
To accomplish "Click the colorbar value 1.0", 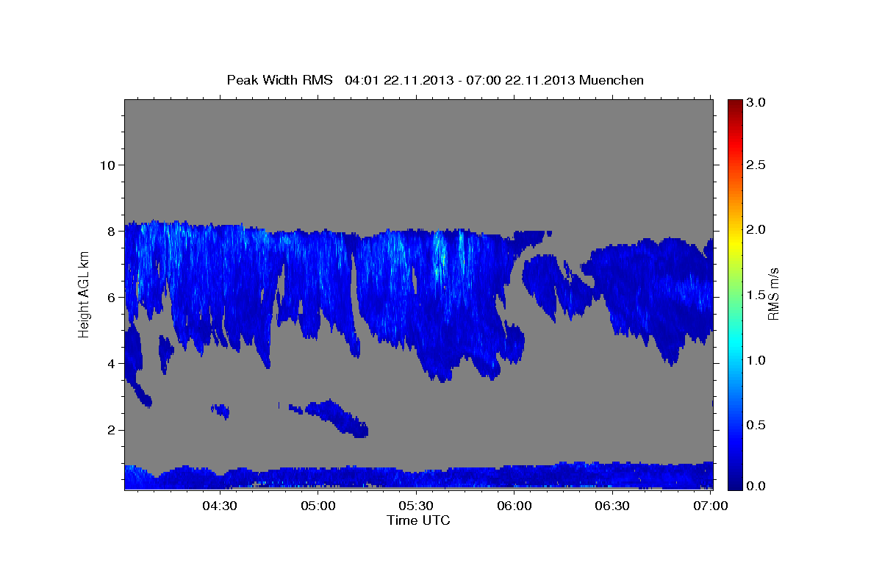I will tap(756, 360).
